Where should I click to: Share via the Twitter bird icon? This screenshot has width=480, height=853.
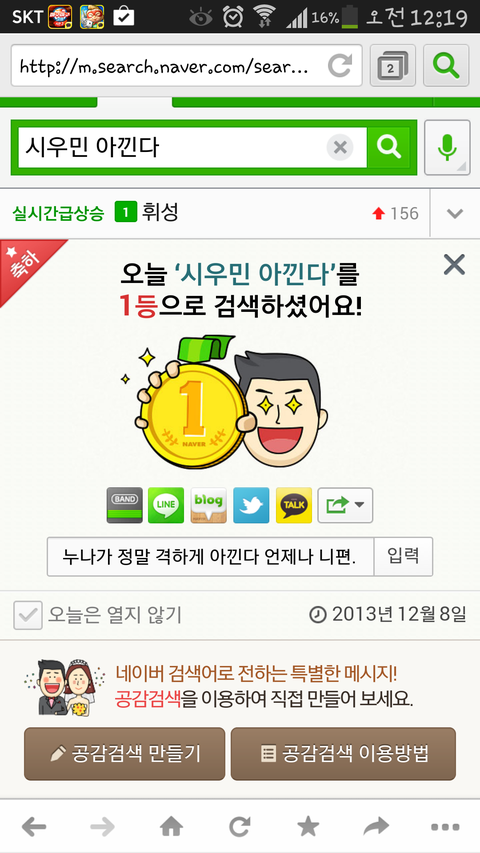click(x=251, y=505)
